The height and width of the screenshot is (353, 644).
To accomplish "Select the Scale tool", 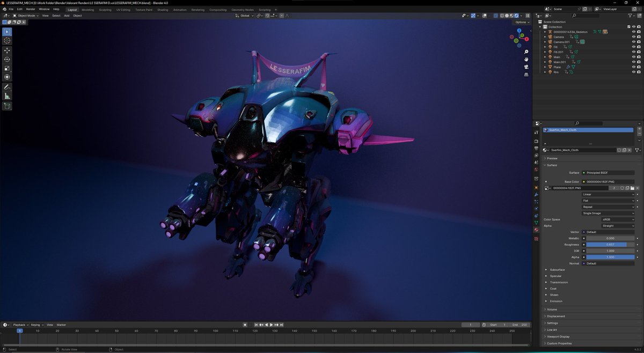I will coord(8,69).
